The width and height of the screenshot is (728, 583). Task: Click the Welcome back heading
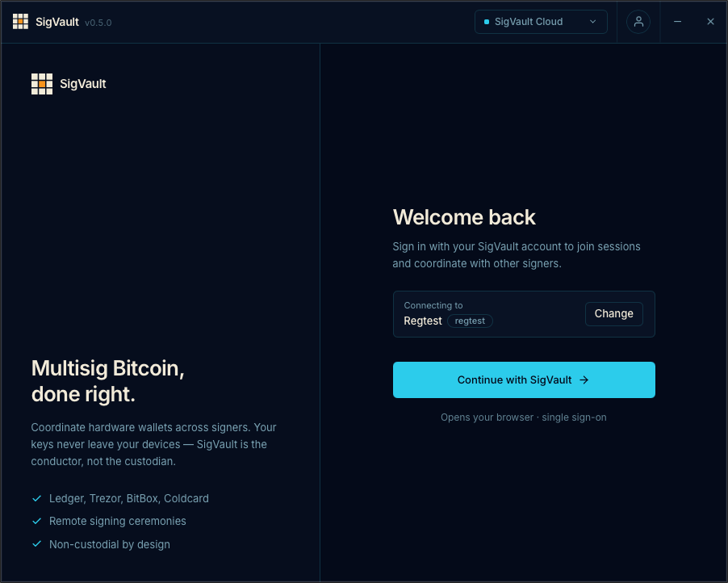click(x=464, y=217)
